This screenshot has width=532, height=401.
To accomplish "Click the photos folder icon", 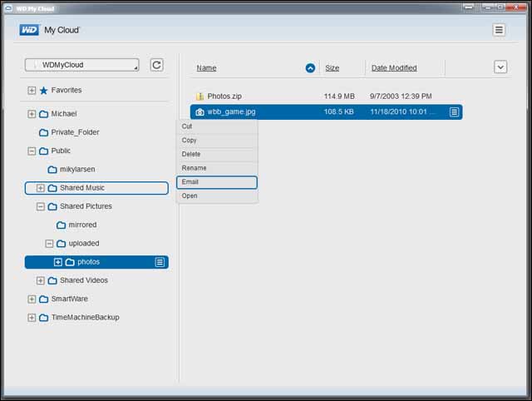I will [70, 262].
